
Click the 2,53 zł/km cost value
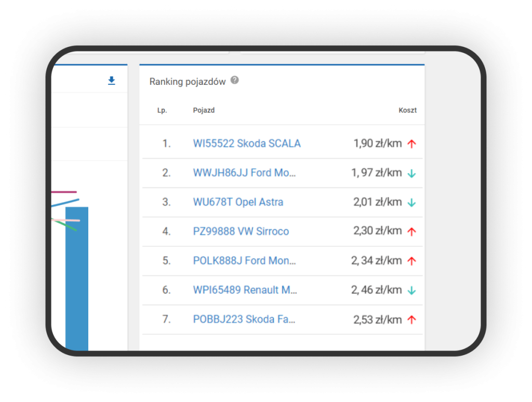click(378, 319)
